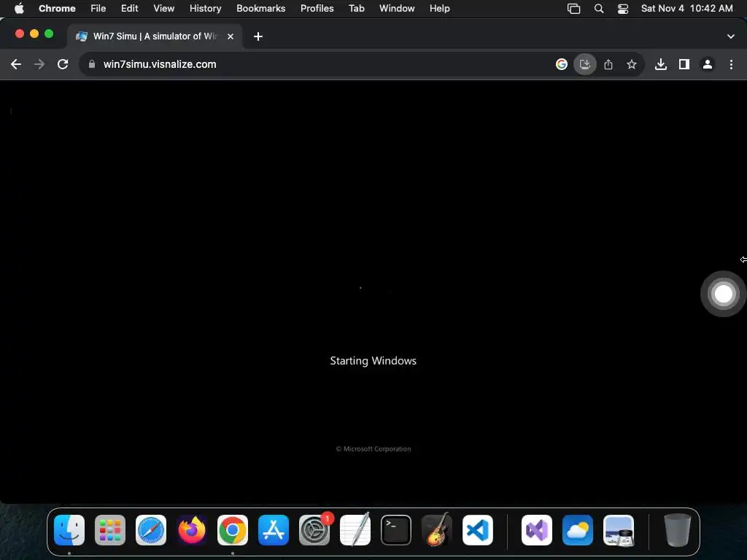The image size is (747, 560).
Task: Open the File menu
Action: (98, 9)
